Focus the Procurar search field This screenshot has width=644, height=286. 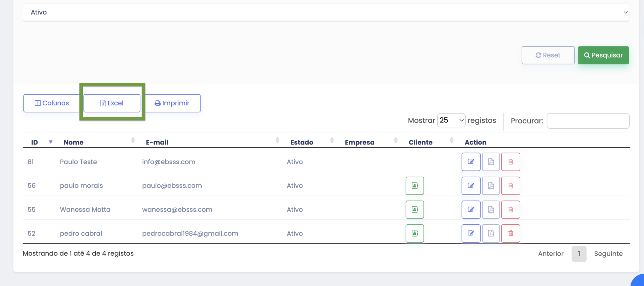588,121
